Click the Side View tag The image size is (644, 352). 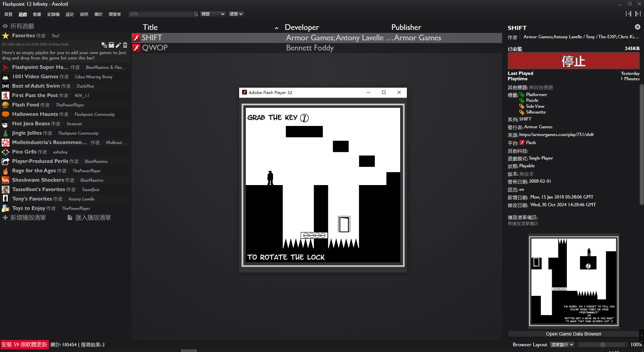pos(535,106)
